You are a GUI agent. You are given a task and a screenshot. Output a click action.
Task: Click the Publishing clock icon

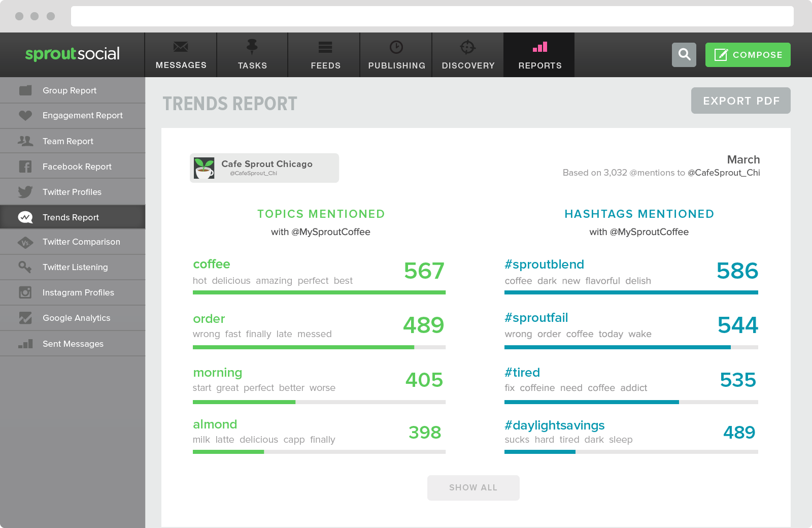click(396, 47)
